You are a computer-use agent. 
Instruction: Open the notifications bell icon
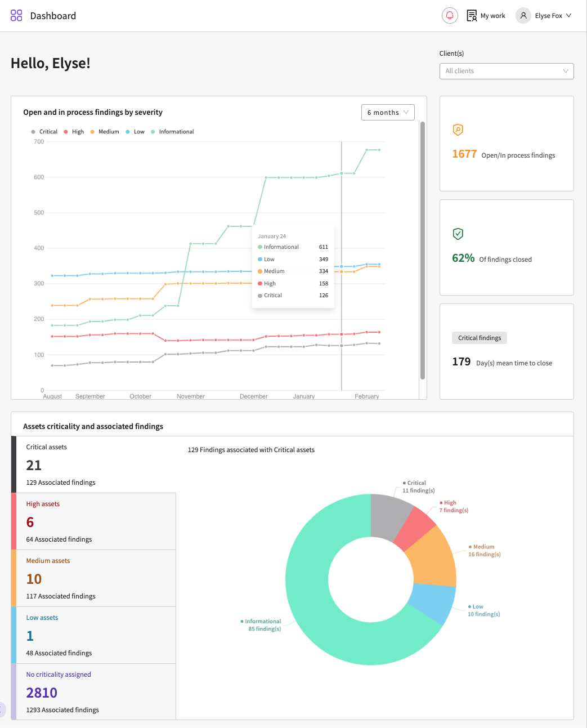450,16
